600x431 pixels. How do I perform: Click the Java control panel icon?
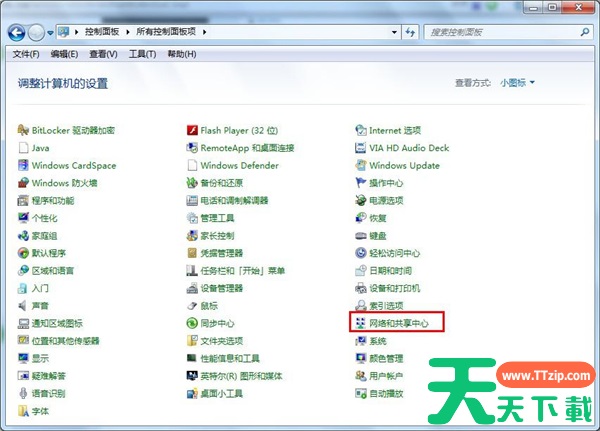(23, 148)
